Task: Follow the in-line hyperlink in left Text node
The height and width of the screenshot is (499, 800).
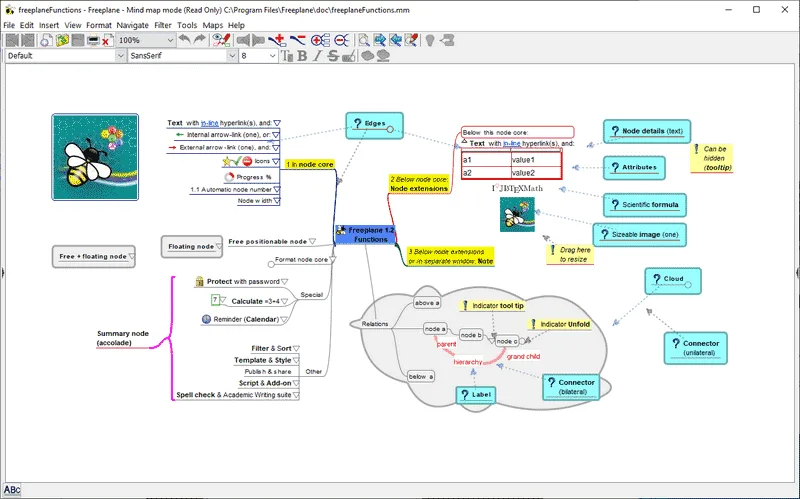Action: tap(210, 123)
